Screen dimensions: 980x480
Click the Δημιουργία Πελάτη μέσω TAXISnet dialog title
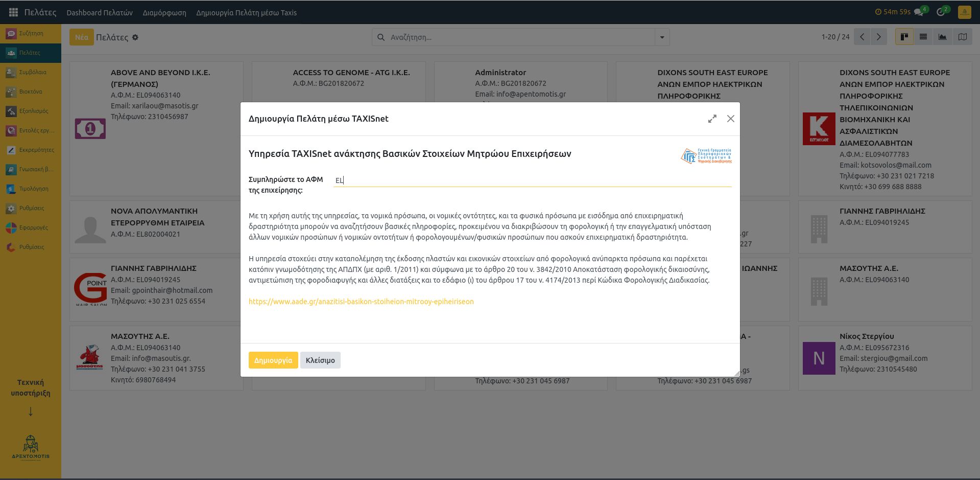319,119
